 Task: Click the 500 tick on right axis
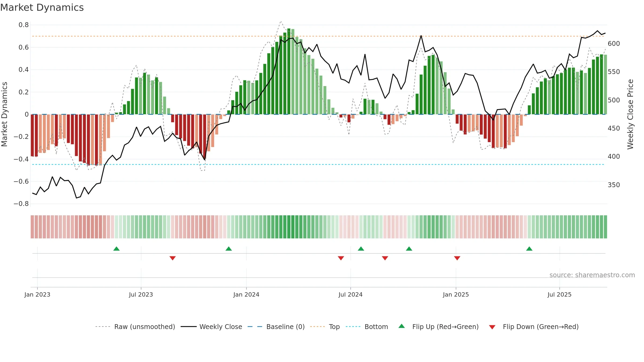(614, 100)
